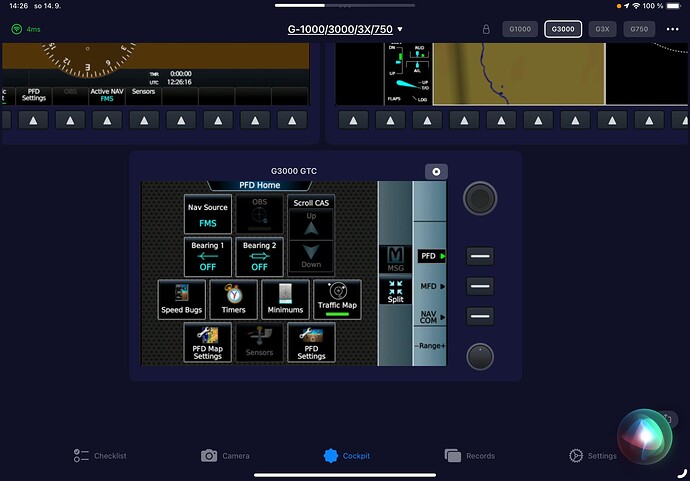Click the G3000 GTC record dot button
The height and width of the screenshot is (481, 690).
pos(436,172)
